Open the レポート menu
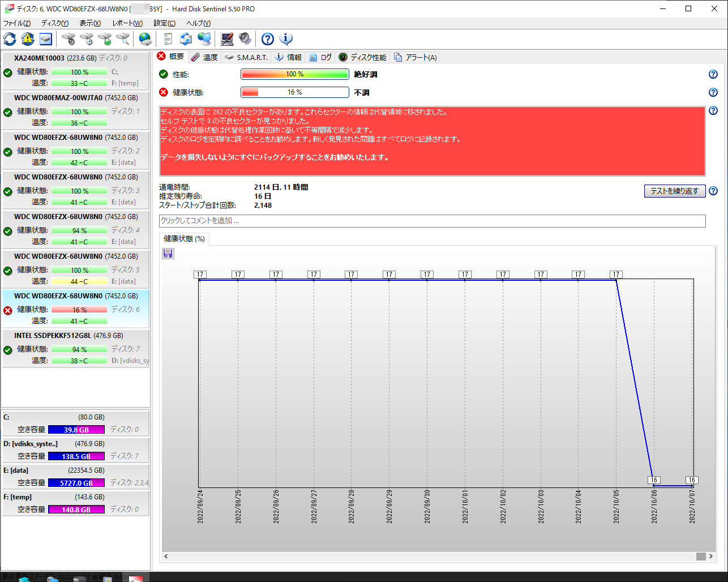This screenshot has height=582, width=728. pyautogui.click(x=127, y=23)
